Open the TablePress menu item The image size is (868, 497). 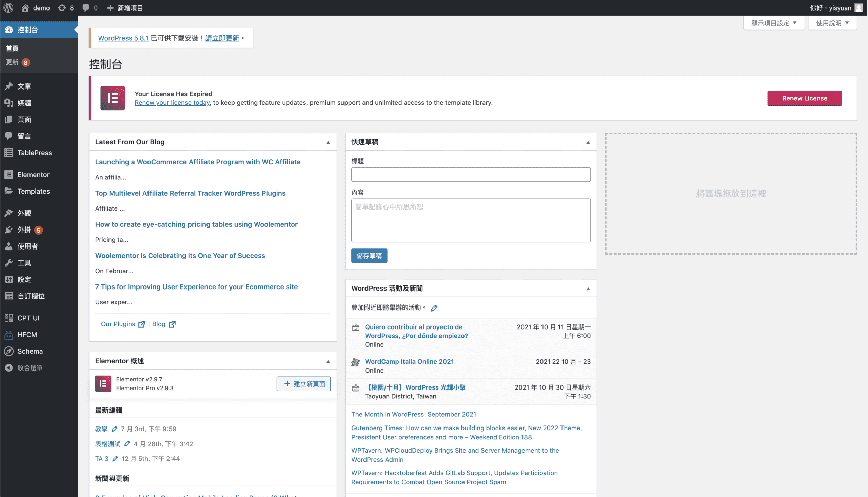(35, 153)
